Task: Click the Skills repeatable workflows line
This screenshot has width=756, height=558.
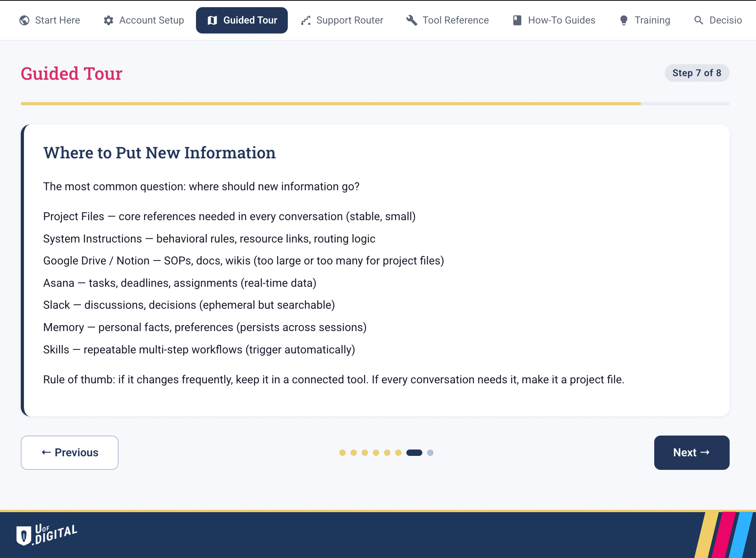Action: [x=199, y=350]
